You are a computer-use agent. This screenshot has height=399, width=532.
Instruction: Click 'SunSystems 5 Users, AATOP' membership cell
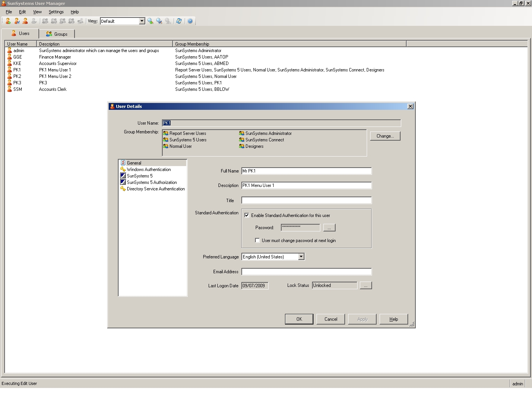tap(202, 57)
